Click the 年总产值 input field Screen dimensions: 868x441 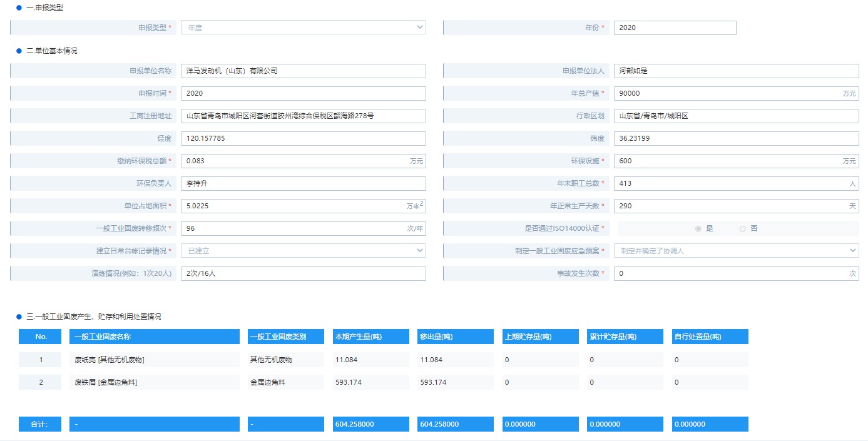pos(727,93)
